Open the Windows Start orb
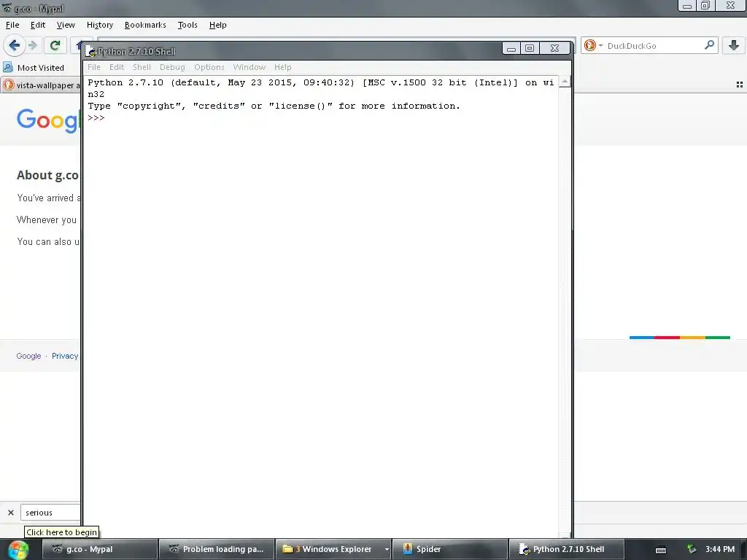The height and width of the screenshot is (560, 747). (x=18, y=549)
